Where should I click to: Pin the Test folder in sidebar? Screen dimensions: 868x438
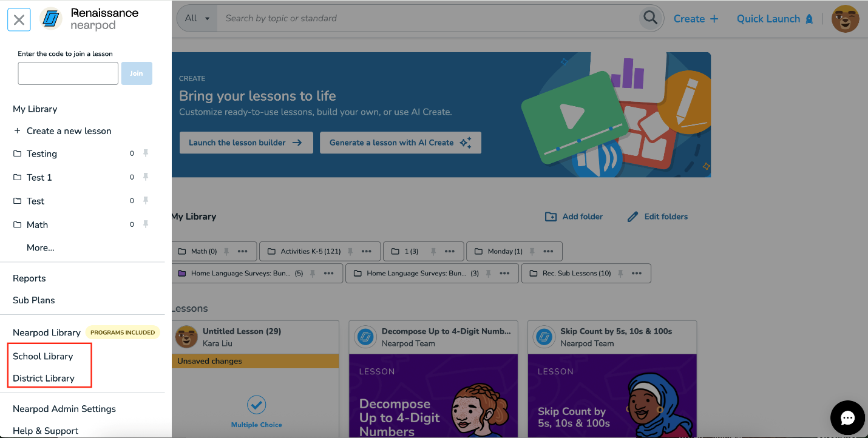click(x=146, y=201)
